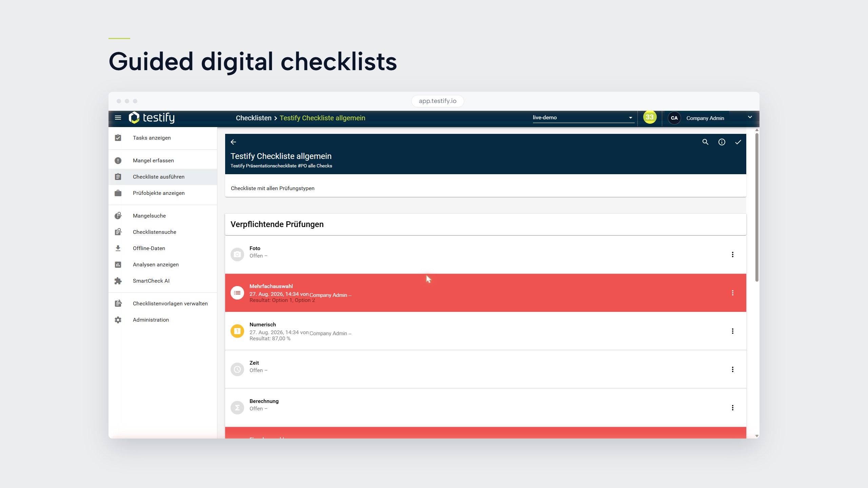
Task: Click the Mangel erfassen alert icon
Action: (118, 160)
